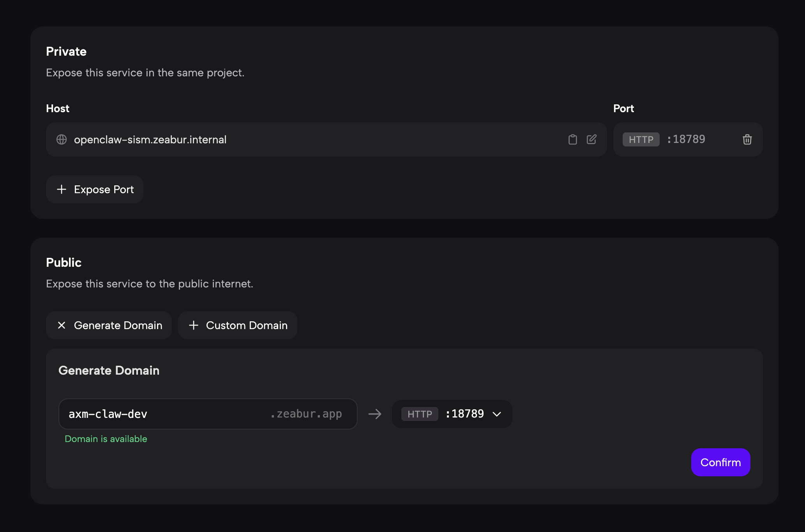Image resolution: width=805 pixels, height=532 pixels.
Task: Open the HTTP :18789 target port dropdown
Action: point(452,414)
